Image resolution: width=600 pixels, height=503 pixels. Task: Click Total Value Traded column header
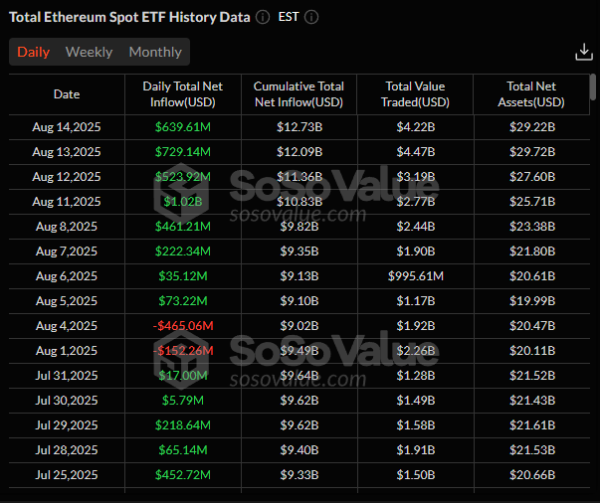[x=414, y=94]
